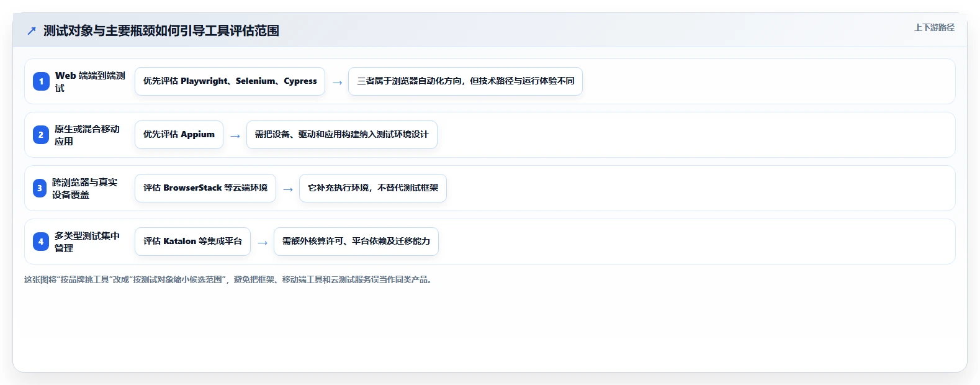Click the footnote starting with 这张图将“按品牌挑工具”
This screenshot has width=980, height=385.
[229, 280]
